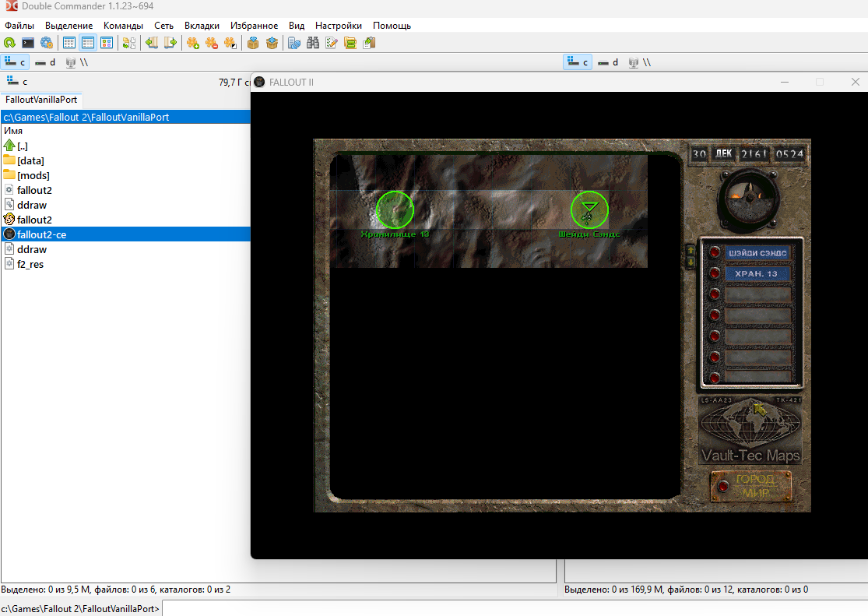Select fallout2 file with Vault Boy icon
The image size is (868, 616).
tap(125, 220)
